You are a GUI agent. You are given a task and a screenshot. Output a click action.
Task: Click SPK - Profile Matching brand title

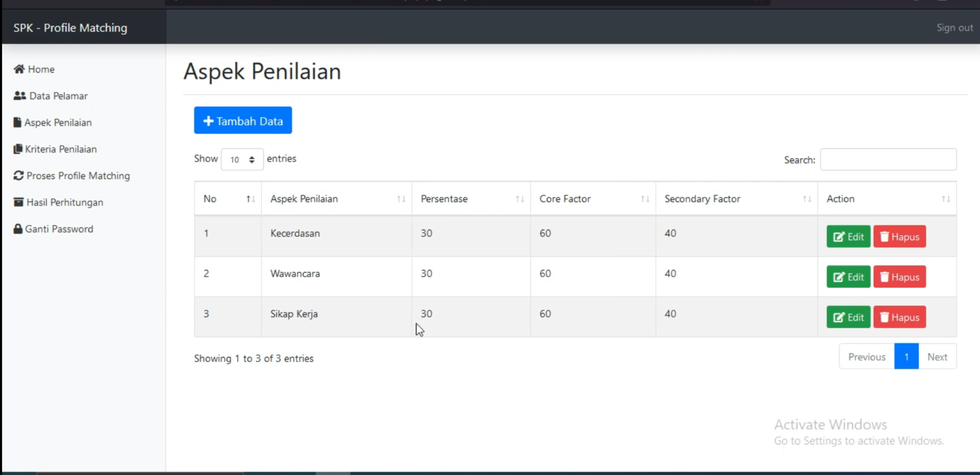71,28
